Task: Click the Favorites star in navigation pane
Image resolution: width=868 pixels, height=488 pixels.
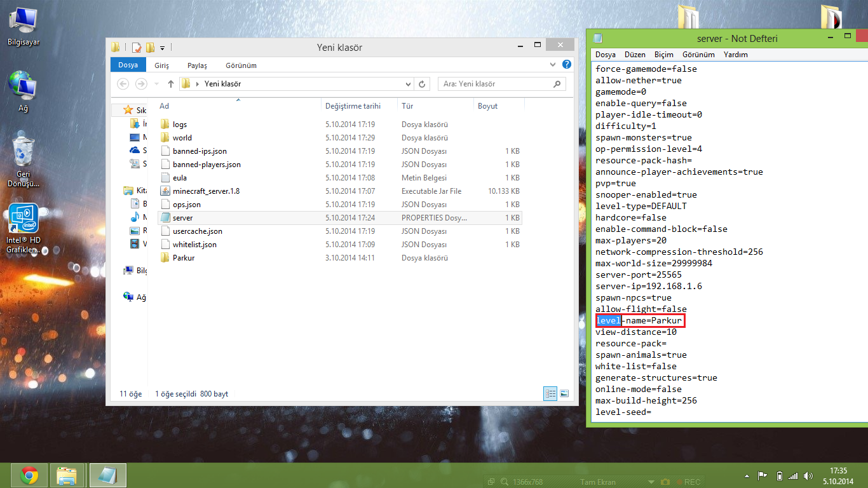Action: tap(128, 110)
